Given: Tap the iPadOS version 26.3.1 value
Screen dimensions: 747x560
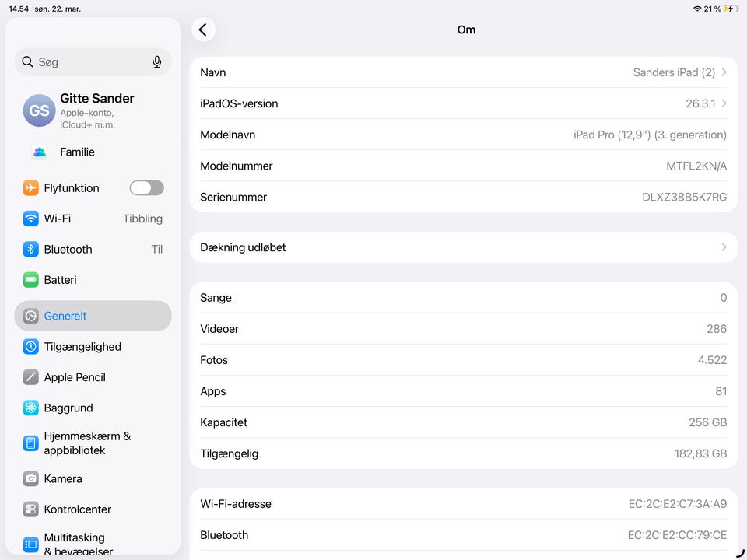Looking at the screenshot, I should pos(700,103).
